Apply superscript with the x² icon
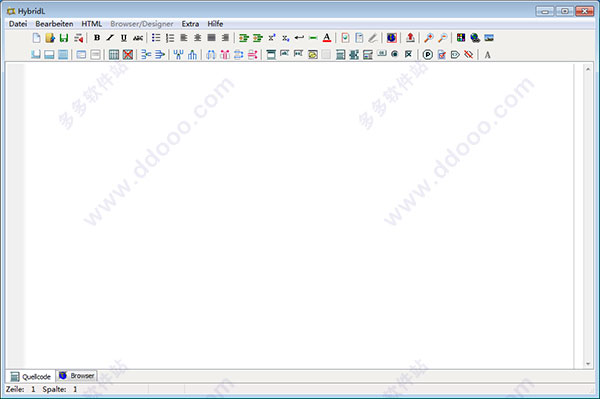Viewport: 600px width, 399px height. pyautogui.click(x=272, y=38)
